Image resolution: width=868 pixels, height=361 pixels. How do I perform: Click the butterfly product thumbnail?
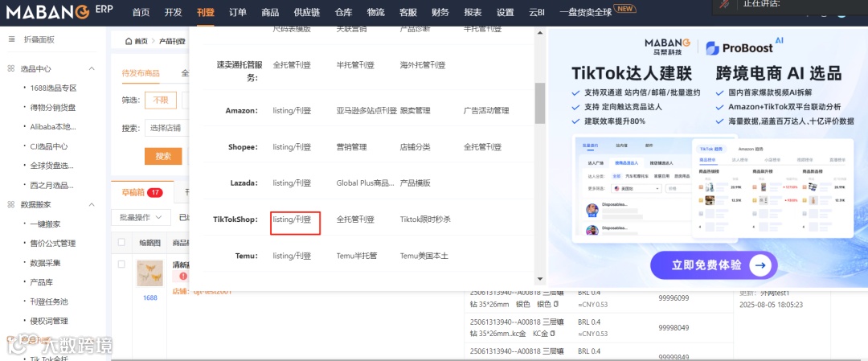150,273
